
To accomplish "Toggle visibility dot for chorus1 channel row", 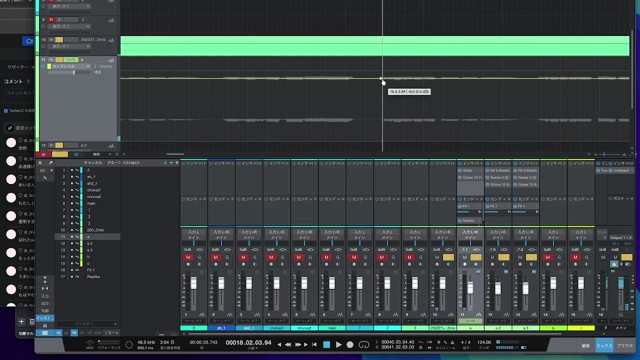I will (x=72, y=190).
